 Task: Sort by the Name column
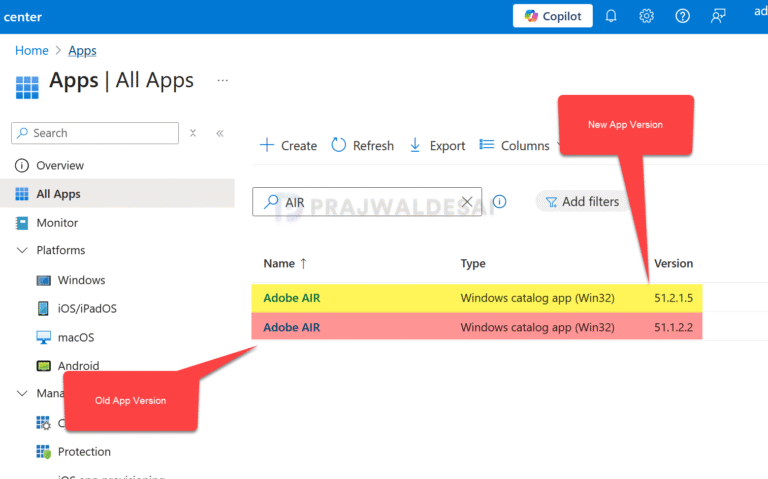point(285,263)
